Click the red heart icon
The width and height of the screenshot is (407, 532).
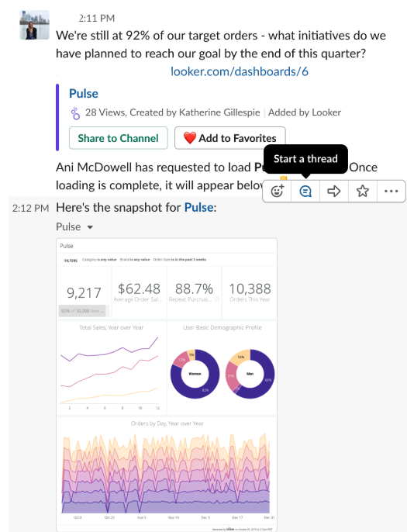(x=190, y=138)
